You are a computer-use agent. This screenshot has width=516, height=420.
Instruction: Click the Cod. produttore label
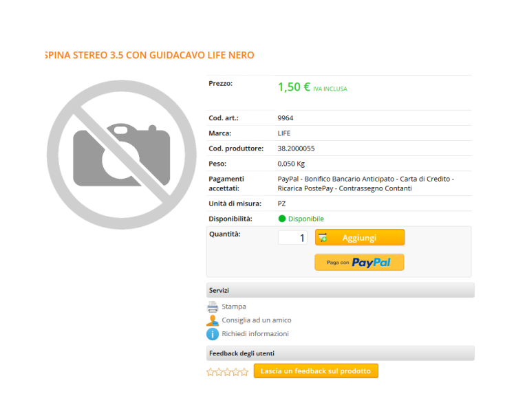(236, 148)
